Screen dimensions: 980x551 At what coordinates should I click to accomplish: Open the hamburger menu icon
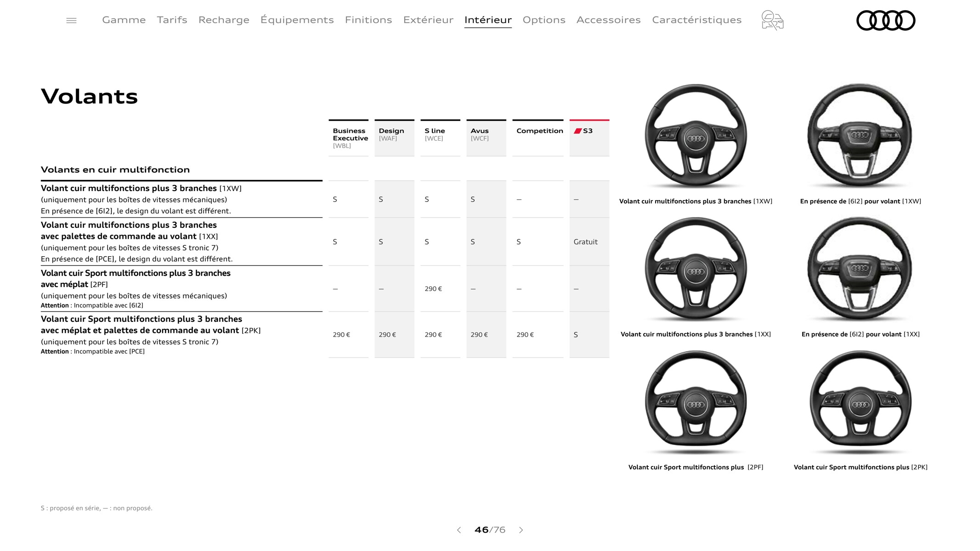pyautogui.click(x=71, y=21)
